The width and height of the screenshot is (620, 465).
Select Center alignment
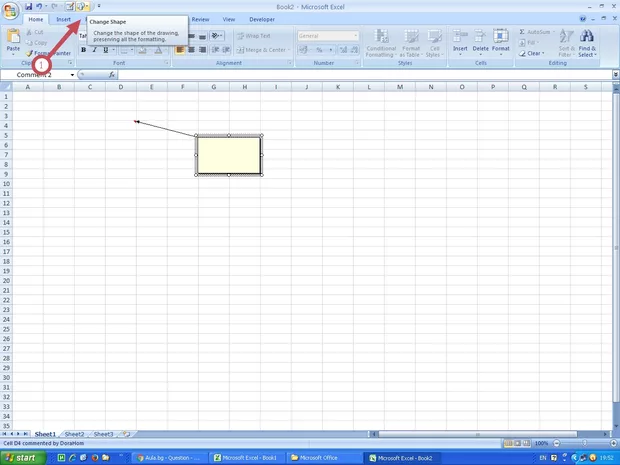191,50
